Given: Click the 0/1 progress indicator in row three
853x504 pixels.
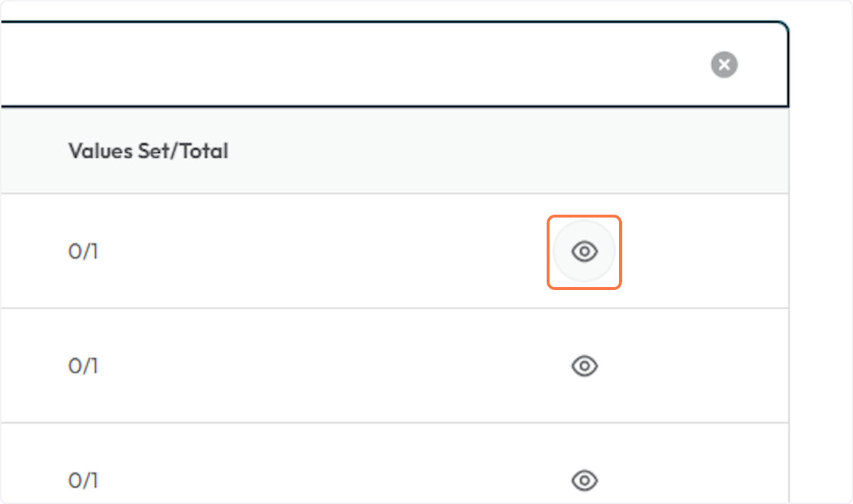Looking at the screenshot, I should click(x=83, y=481).
